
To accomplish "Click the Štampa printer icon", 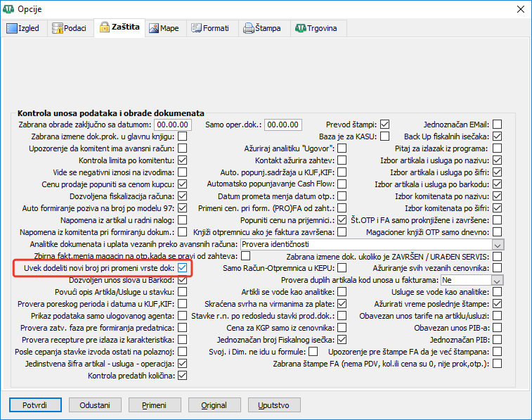I will click(248, 29).
